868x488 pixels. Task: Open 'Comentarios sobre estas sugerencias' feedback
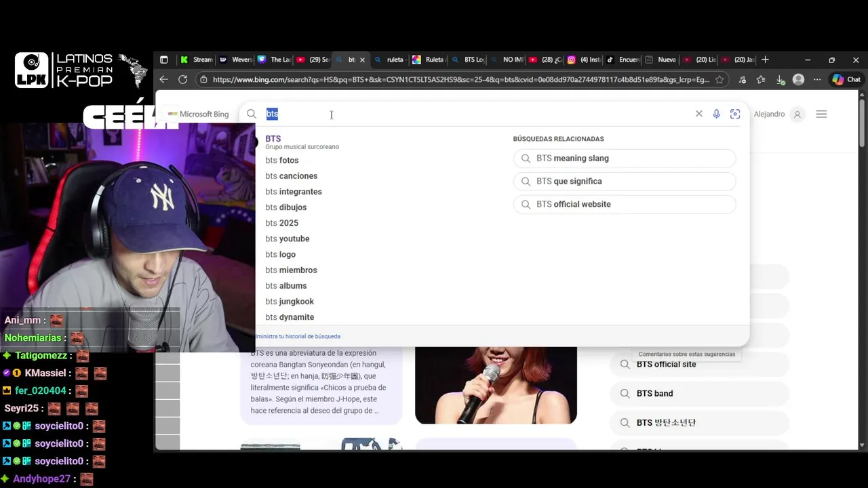686,354
